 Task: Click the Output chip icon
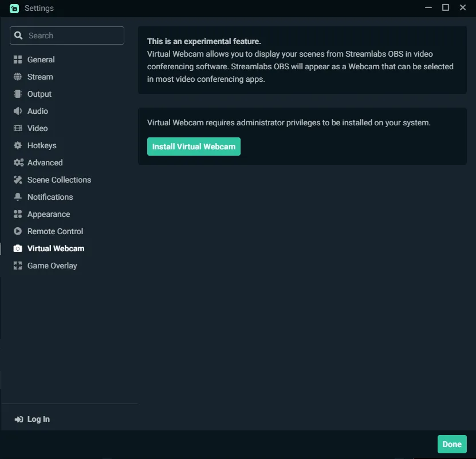pyautogui.click(x=18, y=94)
